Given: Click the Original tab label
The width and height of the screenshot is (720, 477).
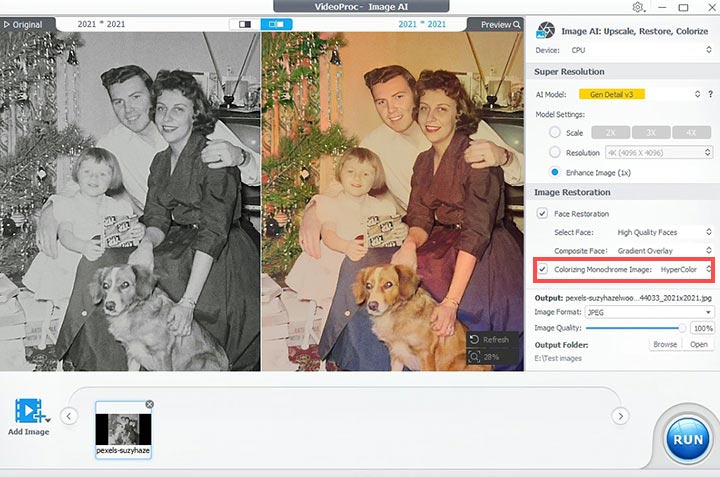Looking at the screenshot, I should (x=27, y=24).
